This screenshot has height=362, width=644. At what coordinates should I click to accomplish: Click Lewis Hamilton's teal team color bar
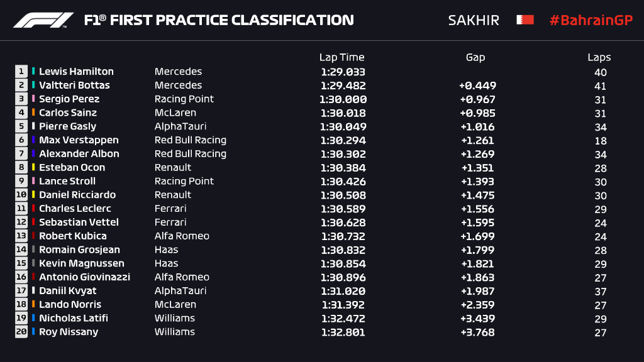pos(33,72)
